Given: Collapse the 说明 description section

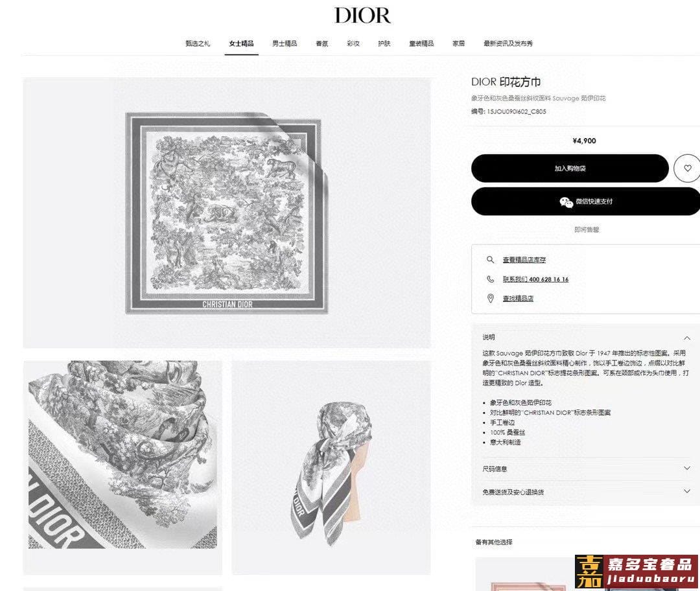Looking at the screenshot, I should pyautogui.click(x=687, y=338).
